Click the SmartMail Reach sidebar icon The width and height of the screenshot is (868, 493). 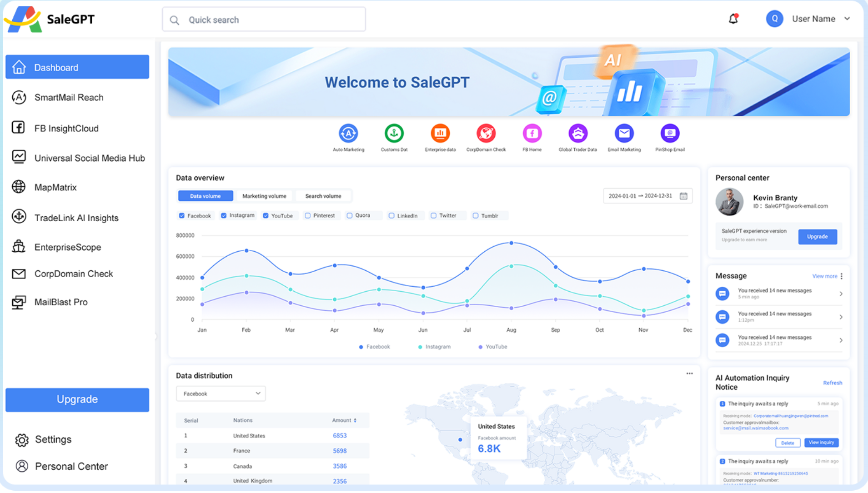tap(19, 97)
